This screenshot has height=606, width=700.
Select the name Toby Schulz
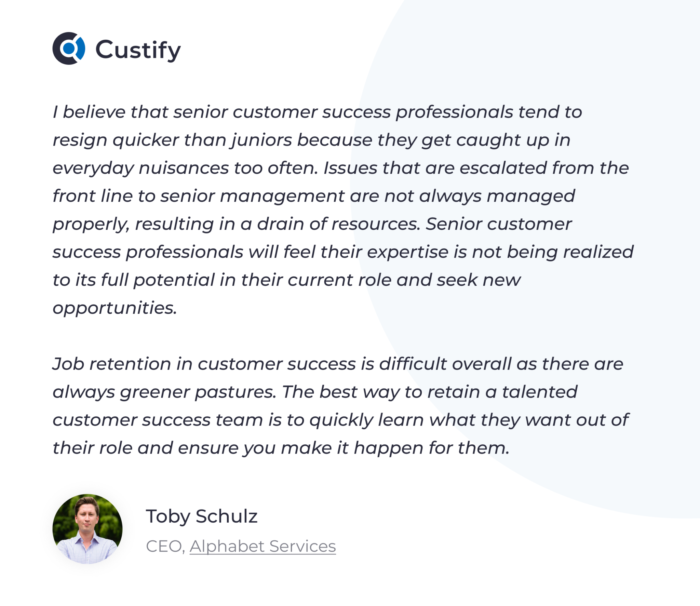pos(202,516)
